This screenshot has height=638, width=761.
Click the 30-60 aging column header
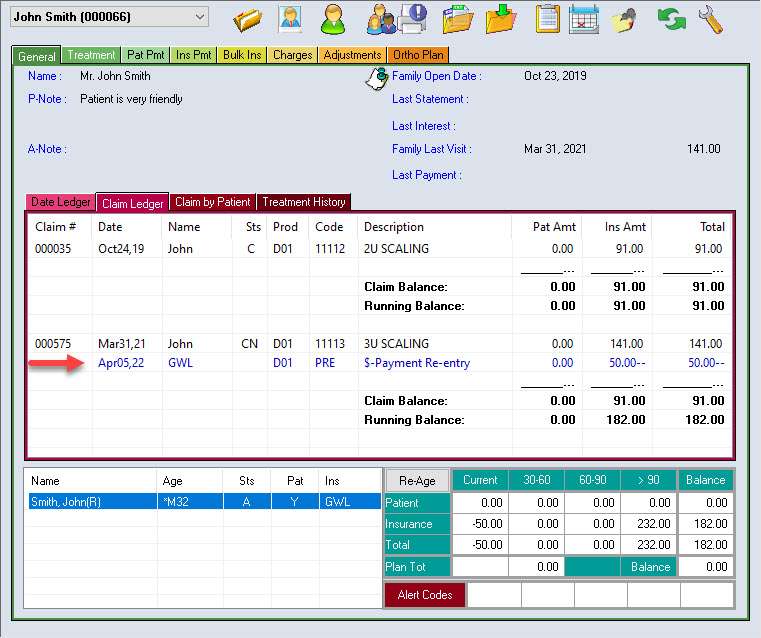tap(537, 480)
